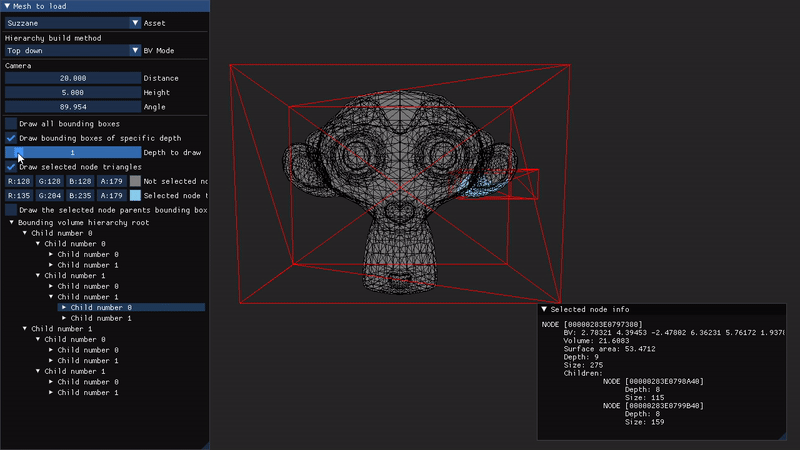Open the light blue Selected node color swatch
Viewport: 800px width, 450px height.
pyautogui.click(x=135, y=195)
